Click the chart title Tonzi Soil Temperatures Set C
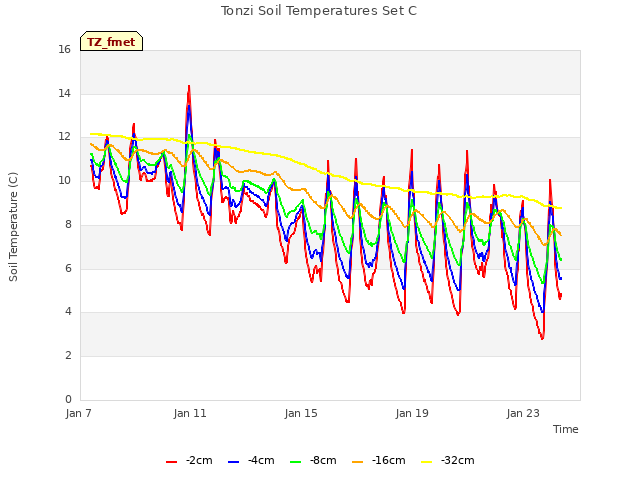 pyautogui.click(x=319, y=11)
